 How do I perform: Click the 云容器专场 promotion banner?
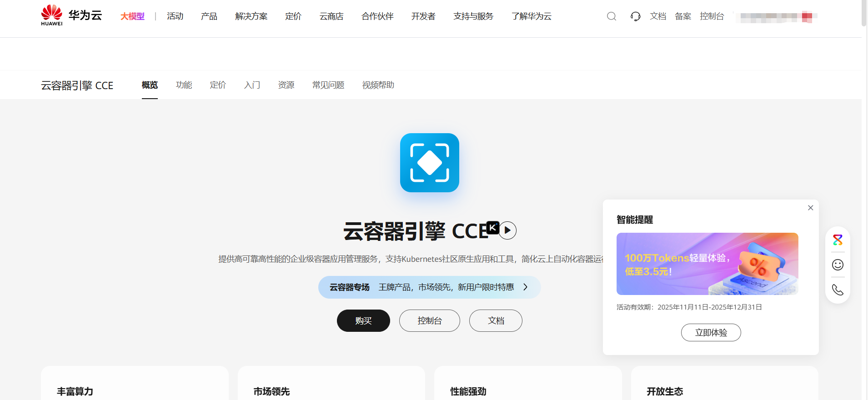[430, 287]
